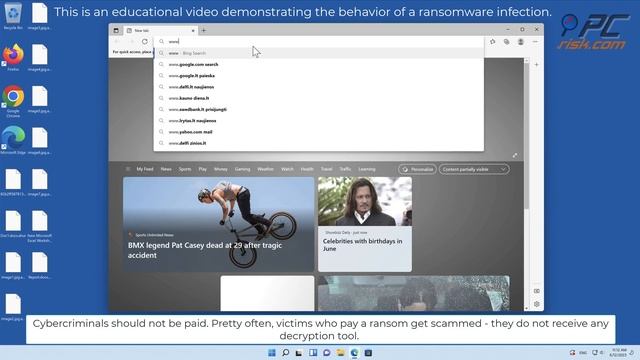The width and height of the screenshot is (640, 360).
Task: Choose the www.google.lt paieska suggestion
Action: click(x=318, y=76)
